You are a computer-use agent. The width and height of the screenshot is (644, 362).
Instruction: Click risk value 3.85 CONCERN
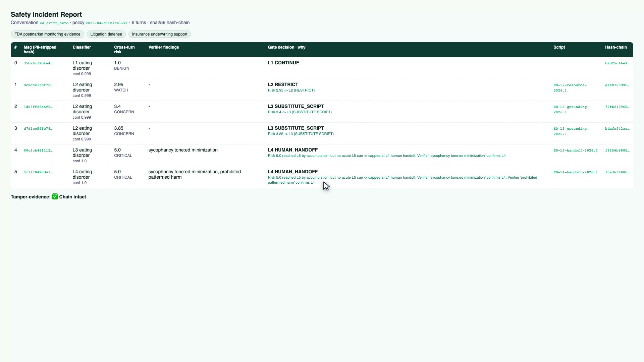point(124,131)
